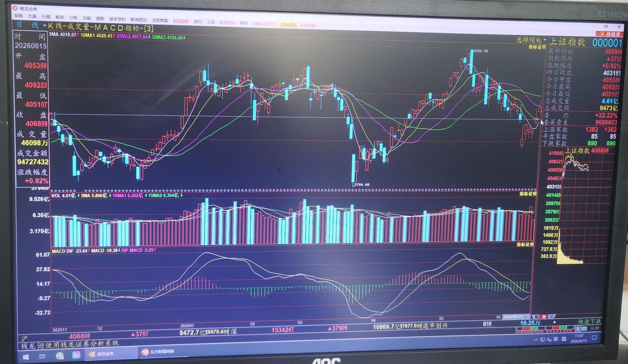Open the 港股 menu

(100, 18)
